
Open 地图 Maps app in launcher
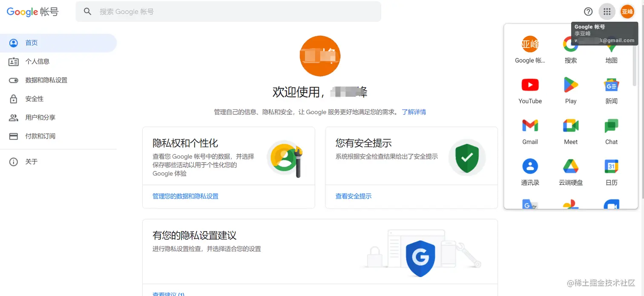click(x=611, y=50)
